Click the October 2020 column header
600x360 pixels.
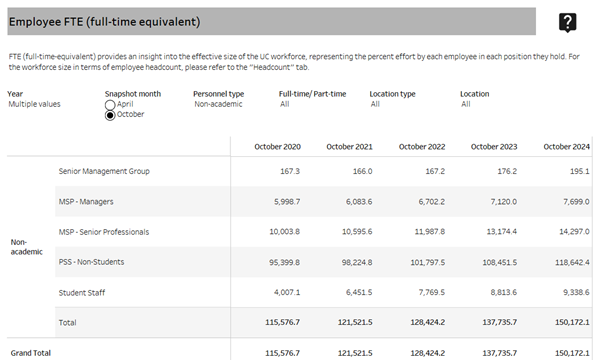coord(277,147)
